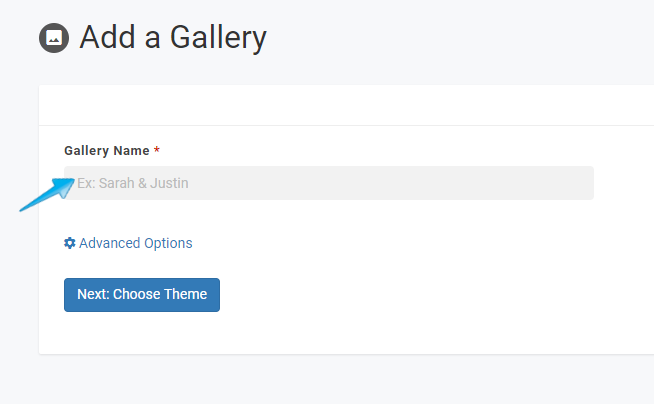Click the blue arrowhead at the field's edge
The image size is (654, 404).
pyautogui.click(x=64, y=187)
